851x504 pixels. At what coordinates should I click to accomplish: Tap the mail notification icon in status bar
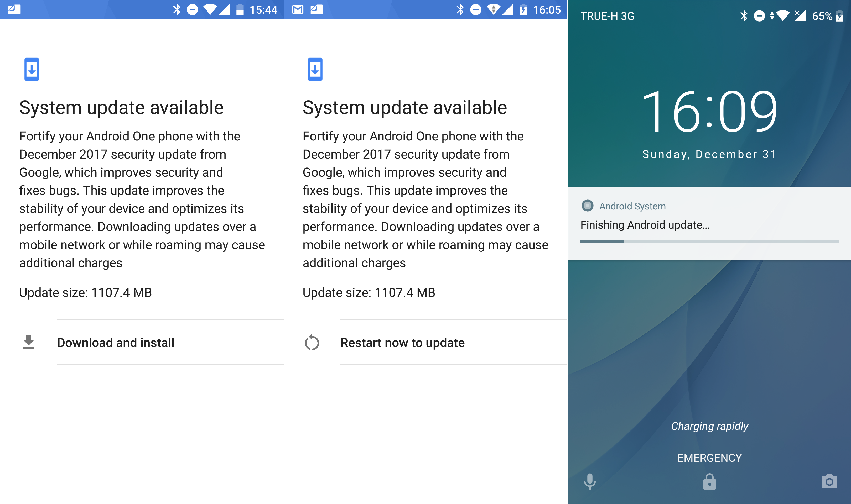coord(298,9)
